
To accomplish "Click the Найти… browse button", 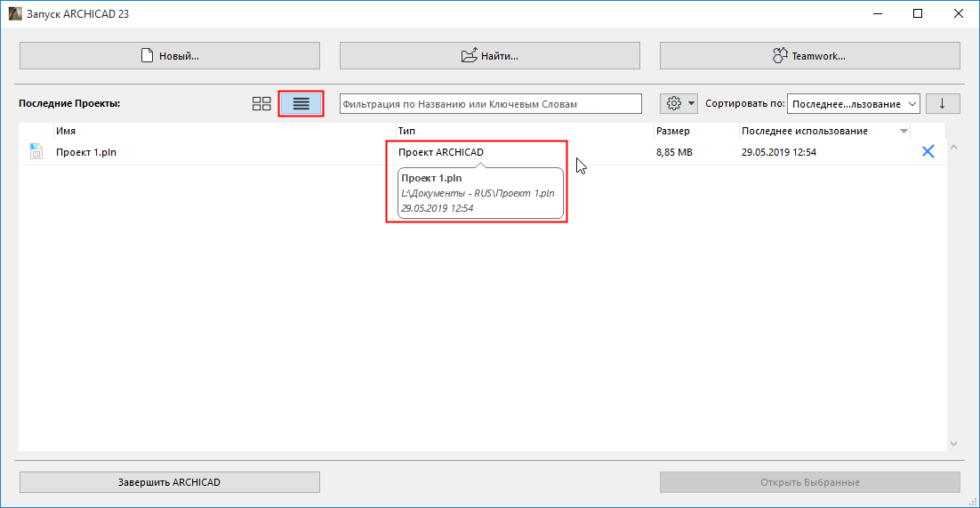I will [x=489, y=56].
